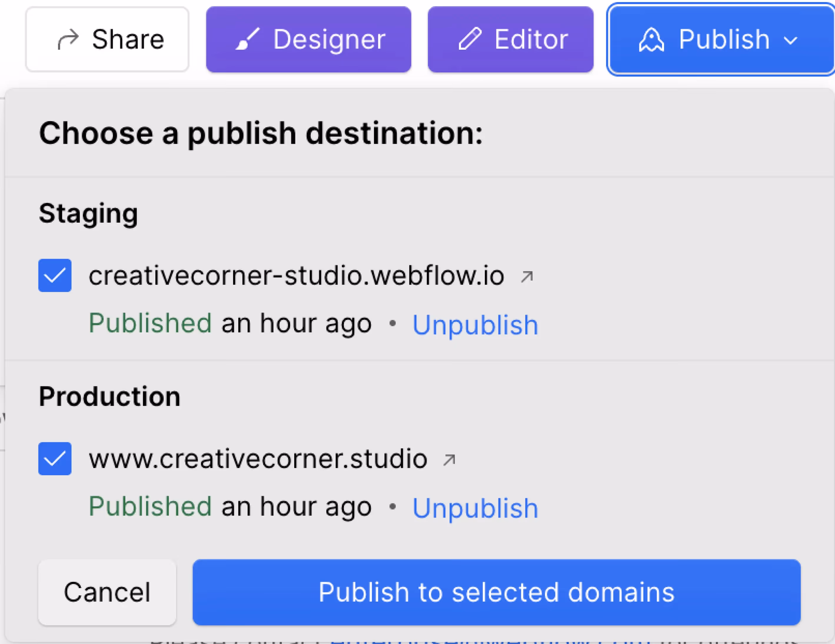Click the 'Choose a publish destination:' heading

[261, 134]
